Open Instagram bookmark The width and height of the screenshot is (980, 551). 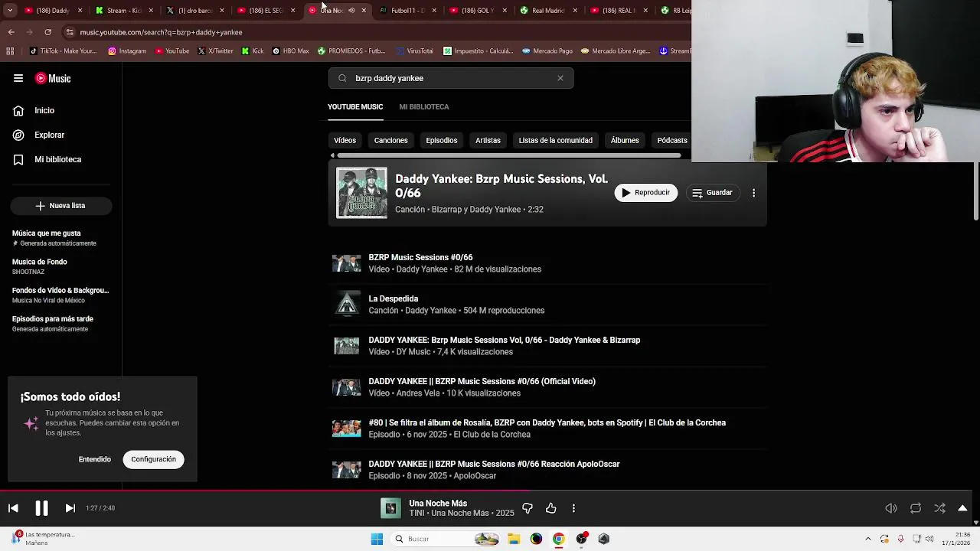pyautogui.click(x=127, y=51)
